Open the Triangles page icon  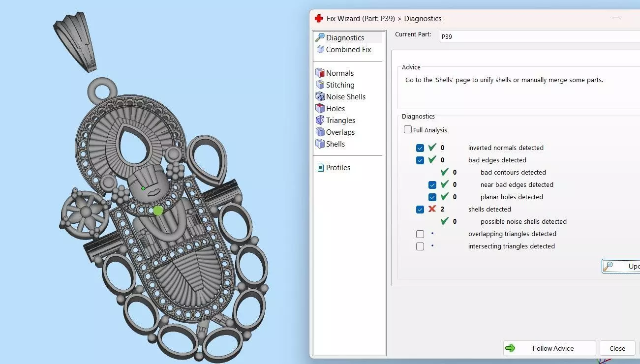[x=320, y=120]
